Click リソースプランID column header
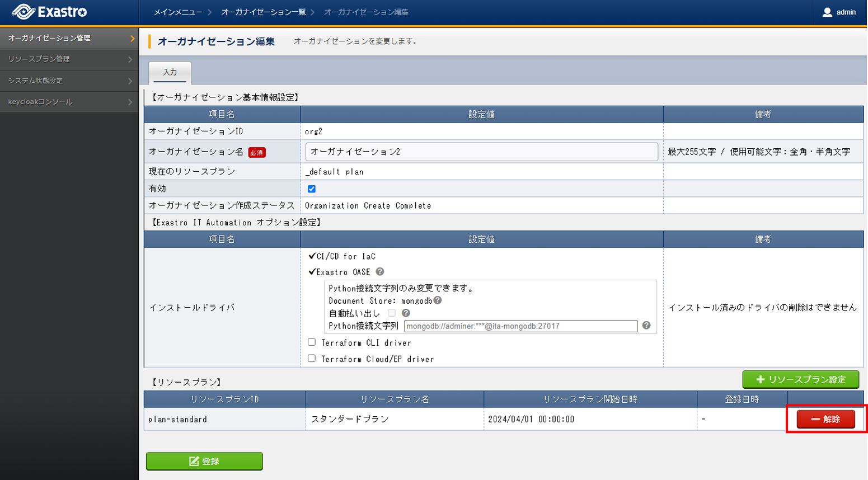 pyautogui.click(x=224, y=399)
